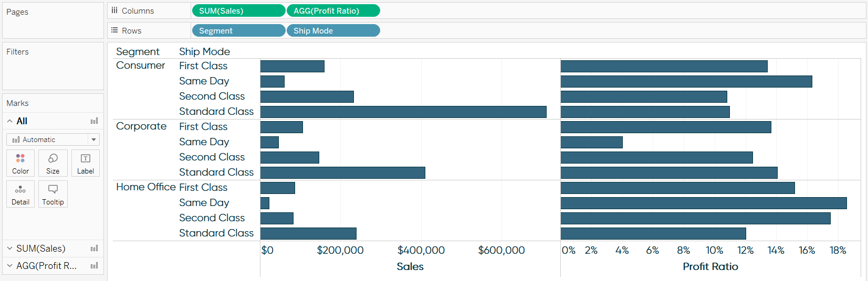Open the Detail marks card
The image size is (868, 281).
[20, 194]
